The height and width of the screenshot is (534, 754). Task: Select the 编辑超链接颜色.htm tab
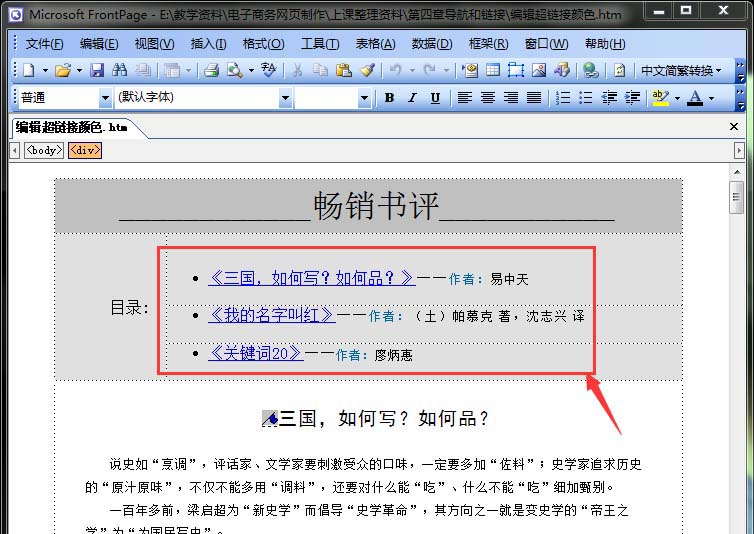(72, 127)
